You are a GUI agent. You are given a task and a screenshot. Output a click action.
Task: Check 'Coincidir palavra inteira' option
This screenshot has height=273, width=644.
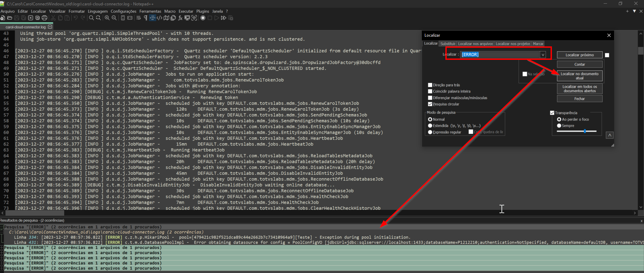(x=430, y=91)
